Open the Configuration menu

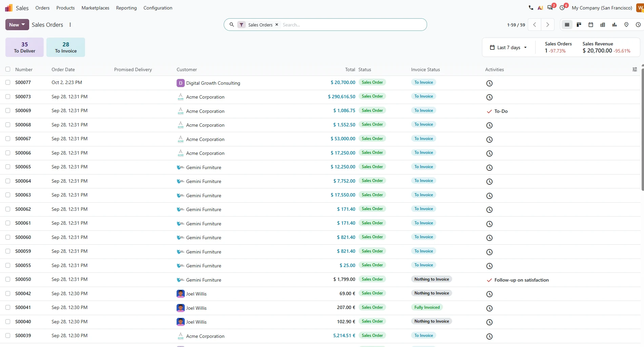point(158,8)
